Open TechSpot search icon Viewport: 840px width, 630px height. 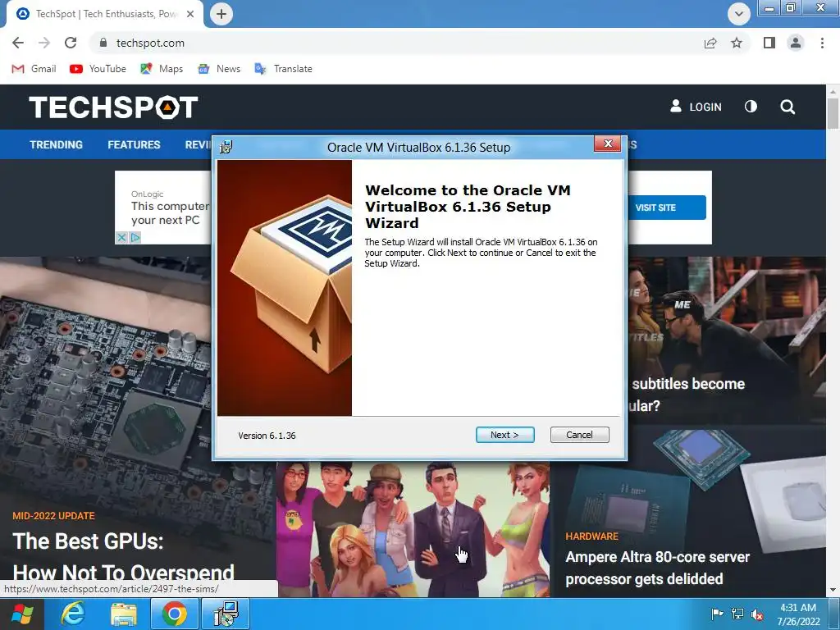click(x=787, y=107)
